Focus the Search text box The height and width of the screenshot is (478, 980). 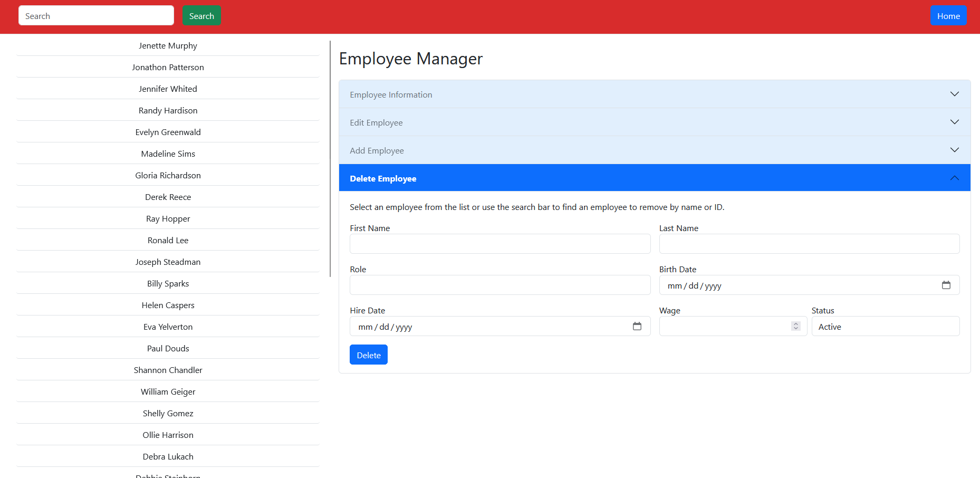click(x=96, y=16)
